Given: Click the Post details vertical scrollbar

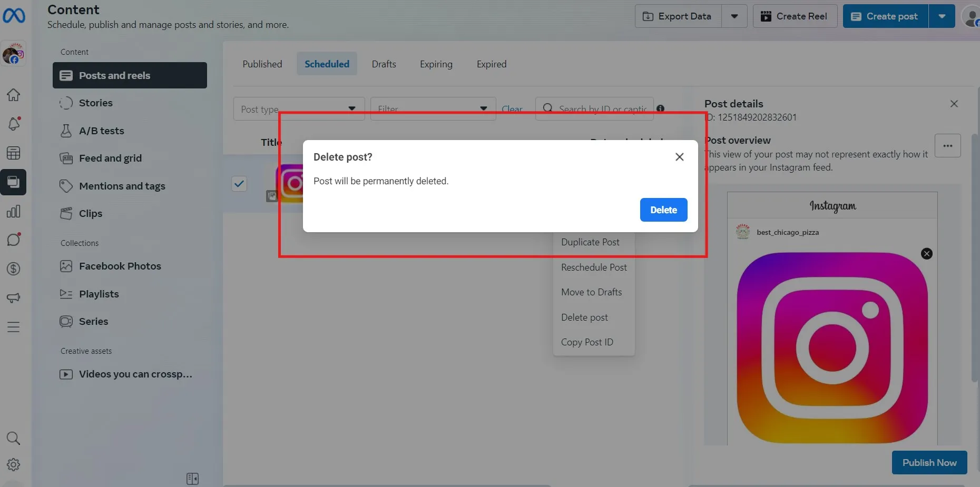Looking at the screenshot, I should point(975,258).
